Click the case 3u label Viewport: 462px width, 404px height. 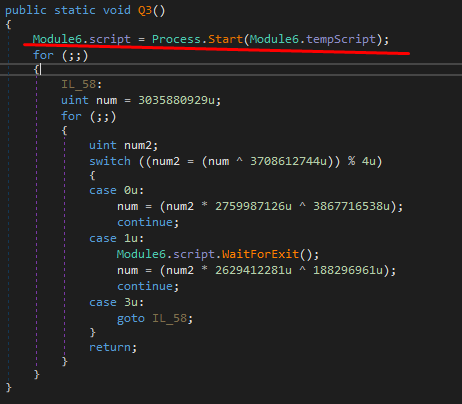tap(116, 302)
